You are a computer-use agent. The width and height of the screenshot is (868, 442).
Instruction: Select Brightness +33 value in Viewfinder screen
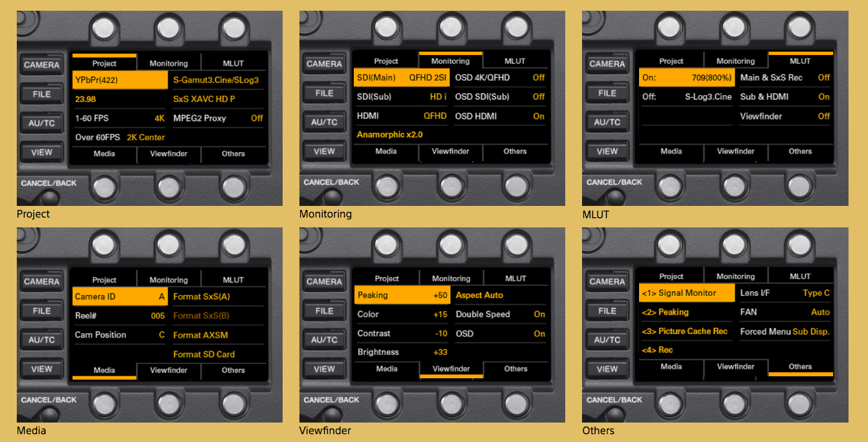(401, 352)
